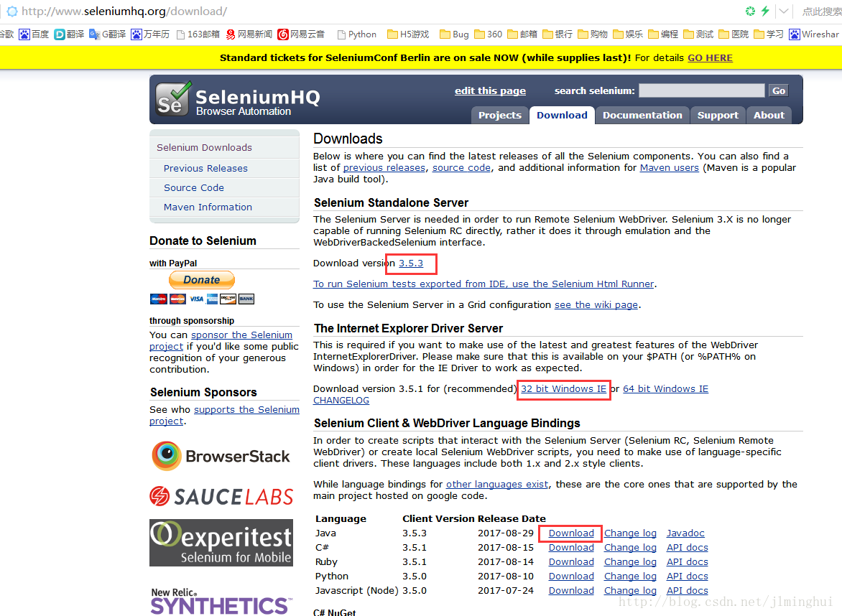Open the other languages exist link
Screen dimensions: 842x616
coord(497,485)
